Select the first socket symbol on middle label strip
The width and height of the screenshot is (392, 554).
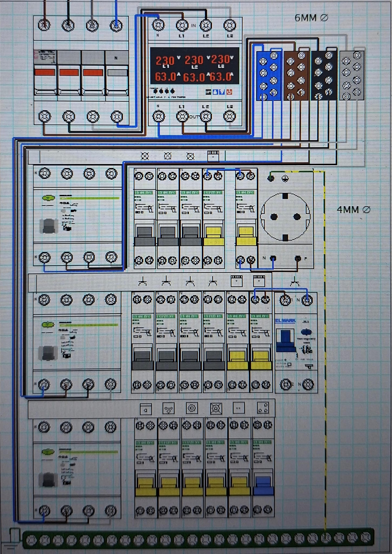coord(142,281)
